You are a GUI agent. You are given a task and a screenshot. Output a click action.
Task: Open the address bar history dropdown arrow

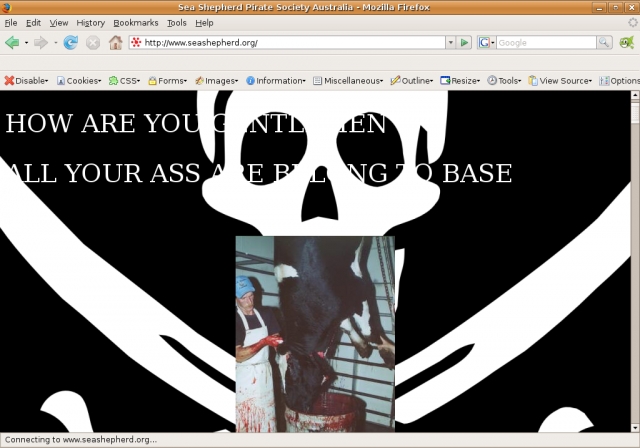pos(450,43)
